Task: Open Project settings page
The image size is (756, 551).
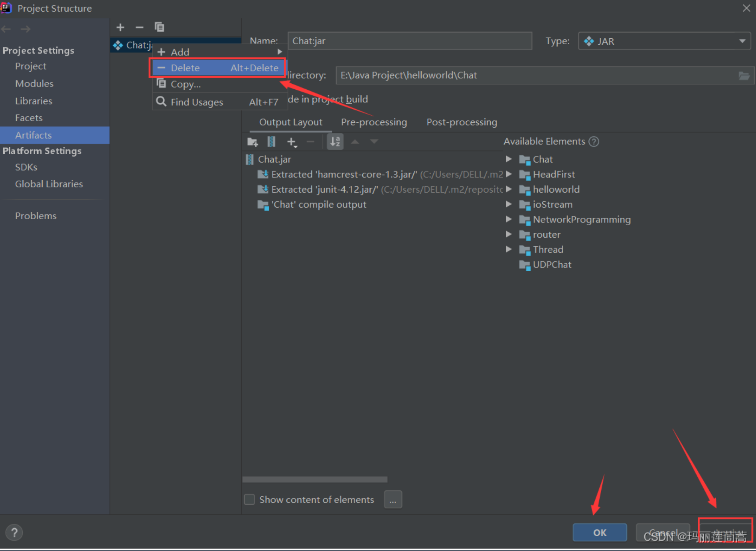Action: (x=31, y=66)
